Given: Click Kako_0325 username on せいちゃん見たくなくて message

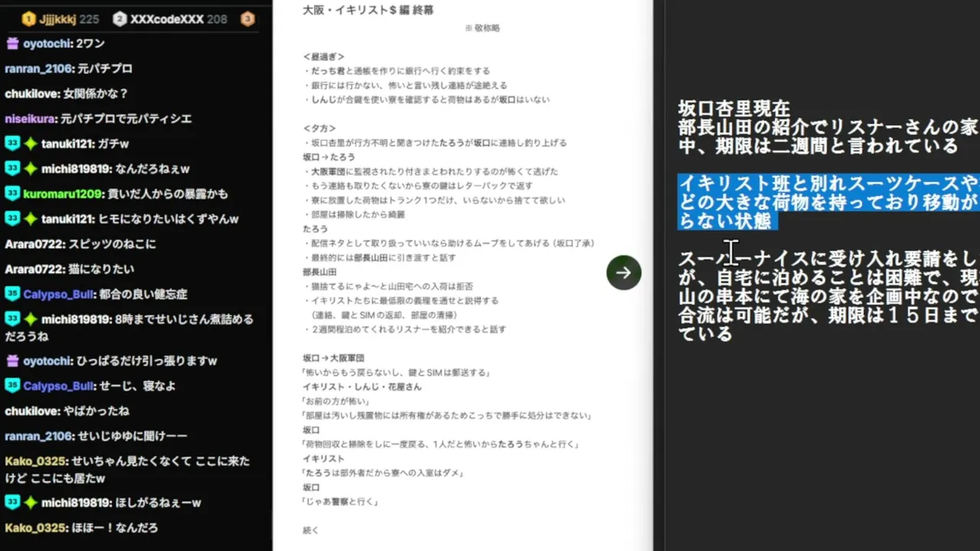Looking at the screenshot, I should (x=35, y=461).
